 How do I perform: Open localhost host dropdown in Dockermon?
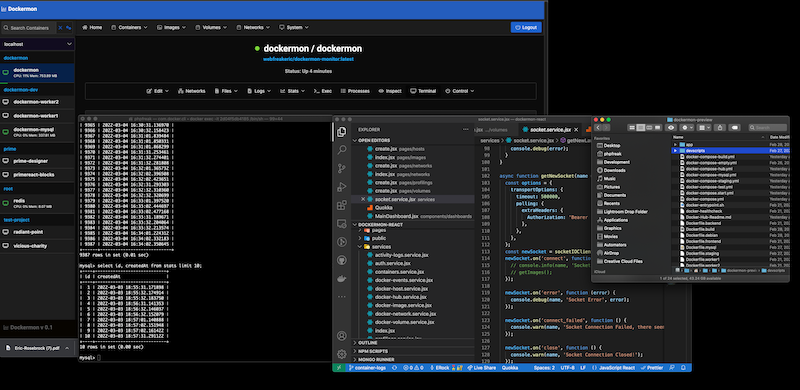[38, 44]
